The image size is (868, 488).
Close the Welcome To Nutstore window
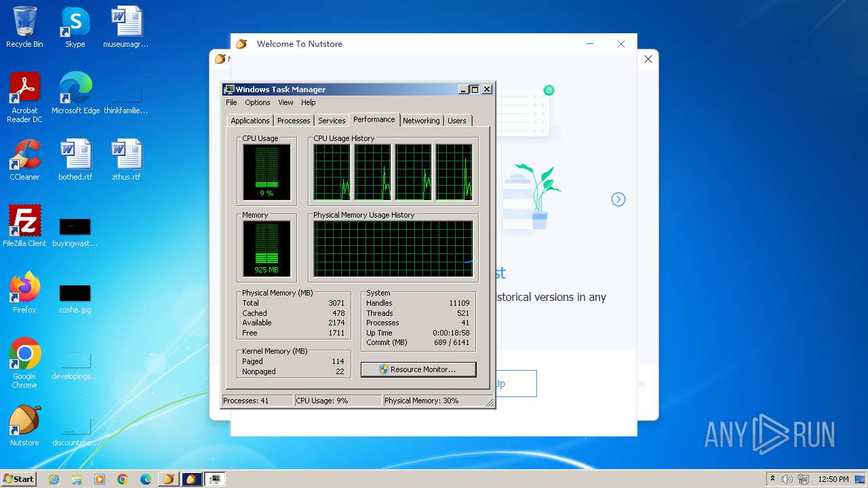pyautogui.click(x=620, y=44)
